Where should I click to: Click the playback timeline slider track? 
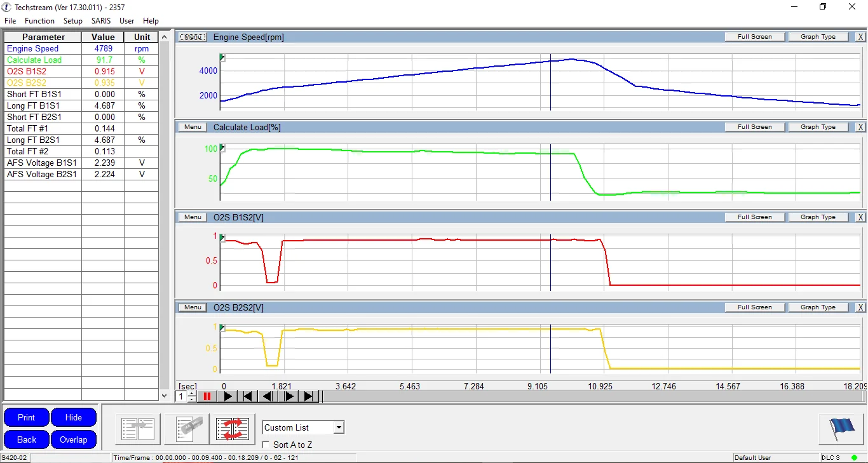591,396
